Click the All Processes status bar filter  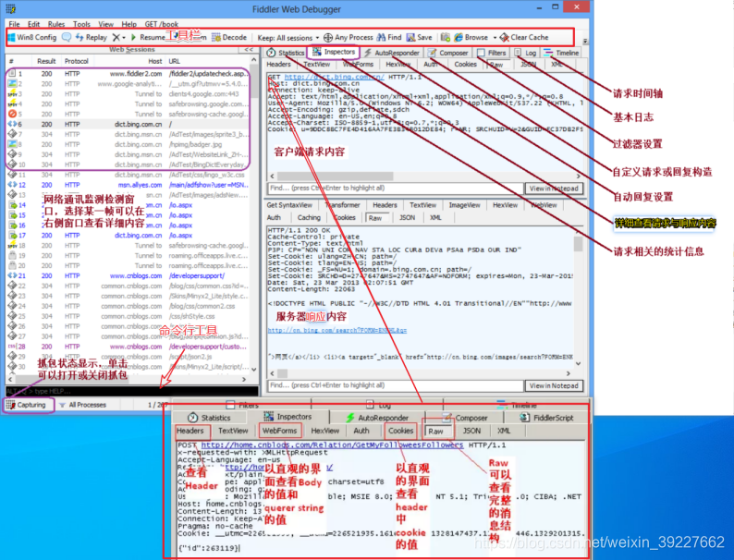coord(82,405)
